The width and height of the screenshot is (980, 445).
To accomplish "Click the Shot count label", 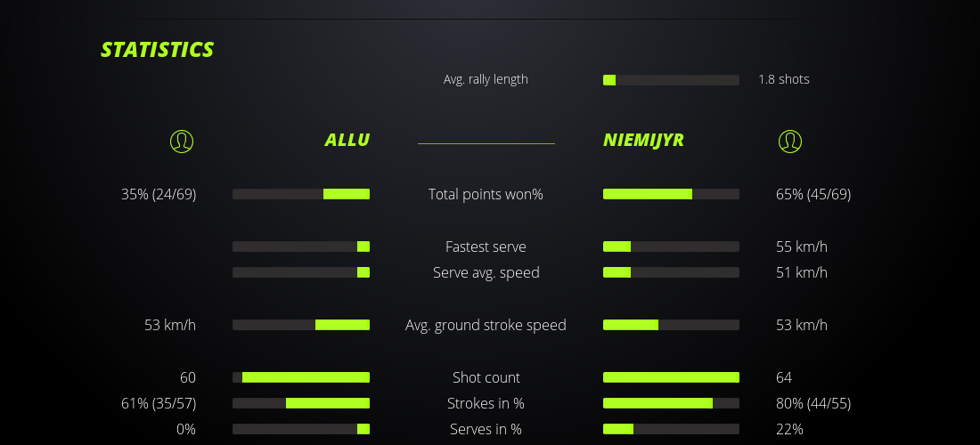I will pyautogui.click(x=486, y=377).
